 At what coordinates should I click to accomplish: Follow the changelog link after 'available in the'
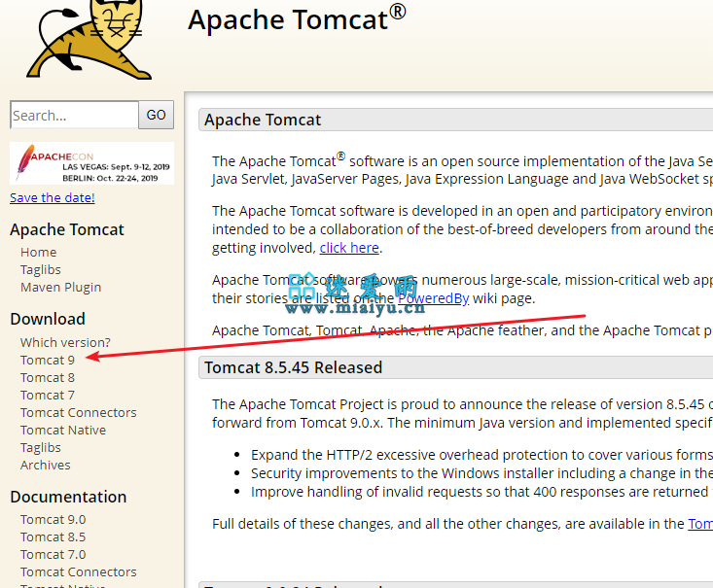coord(700,524)
